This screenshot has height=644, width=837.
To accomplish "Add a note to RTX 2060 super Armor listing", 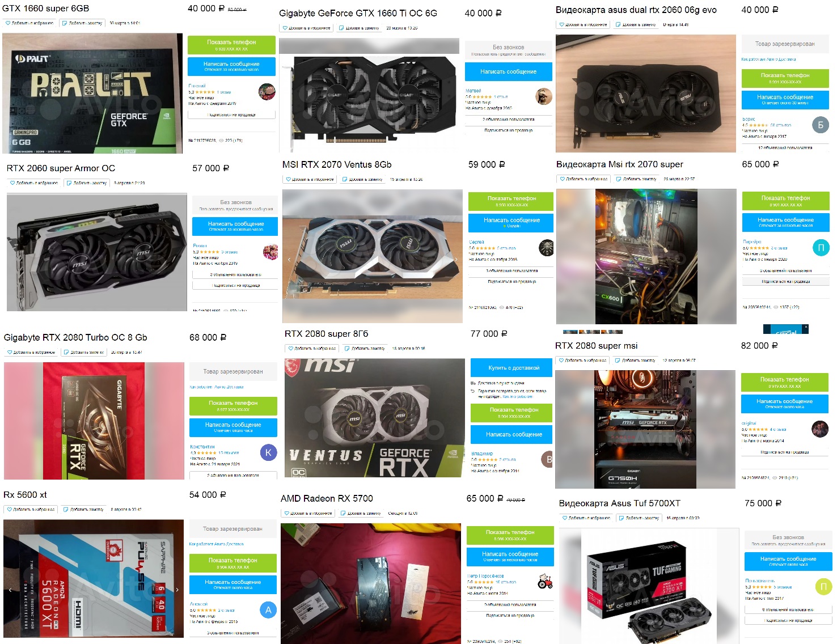I will (87, 183).
